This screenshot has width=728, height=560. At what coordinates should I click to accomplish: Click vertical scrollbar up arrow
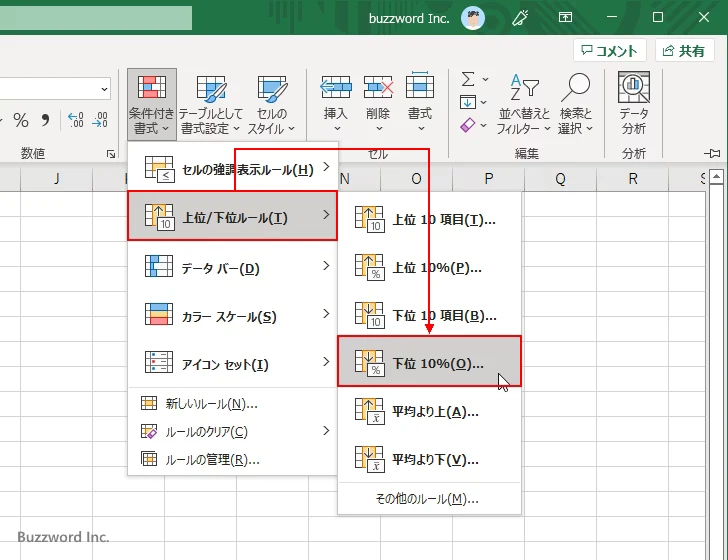[716, 177]
